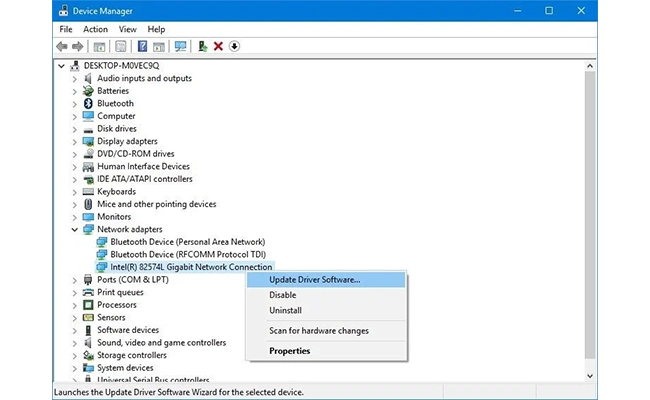Click the red X Uninstall toolbar icon
The height and width of the screenshot is (400, 650).
[218, 46]
